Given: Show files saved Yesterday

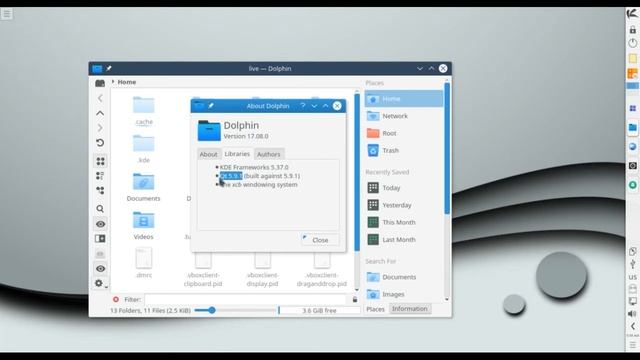Looking at the screenshot, I should click(x=403, y=205).
